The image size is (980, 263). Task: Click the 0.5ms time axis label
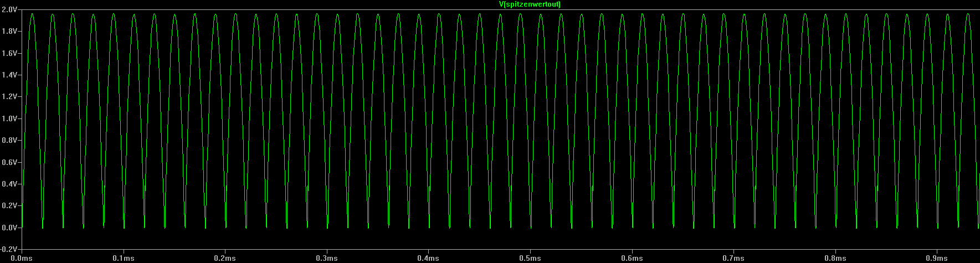click(x=530, y=259)
